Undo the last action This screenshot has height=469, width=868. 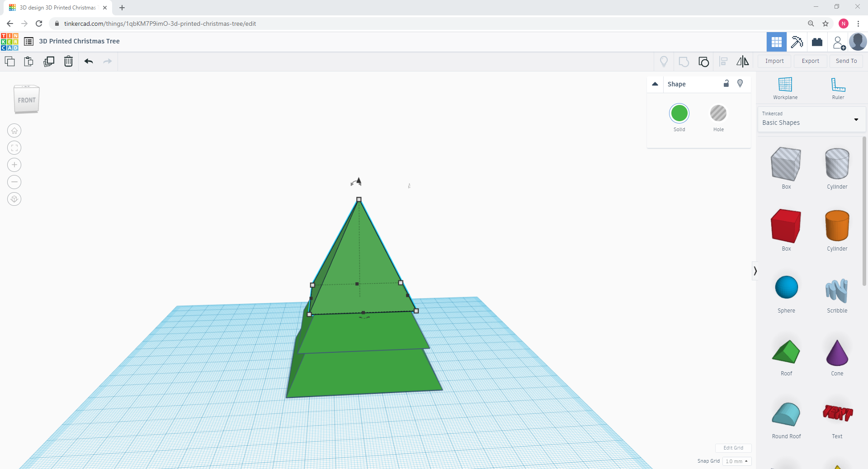[x=89, y=61]
